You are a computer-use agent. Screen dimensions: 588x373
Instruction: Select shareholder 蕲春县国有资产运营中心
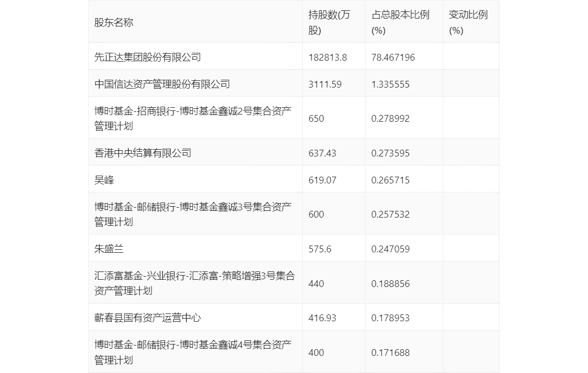[x=147, y=318]
